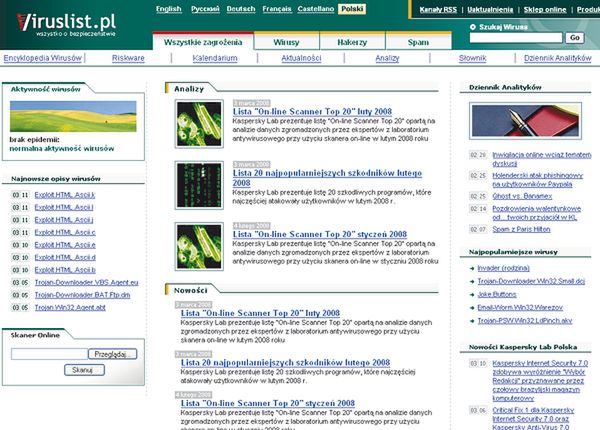Switch language to Deutsch
The height and width of the screenshot is (430, 600).
(x=241, y=9)
